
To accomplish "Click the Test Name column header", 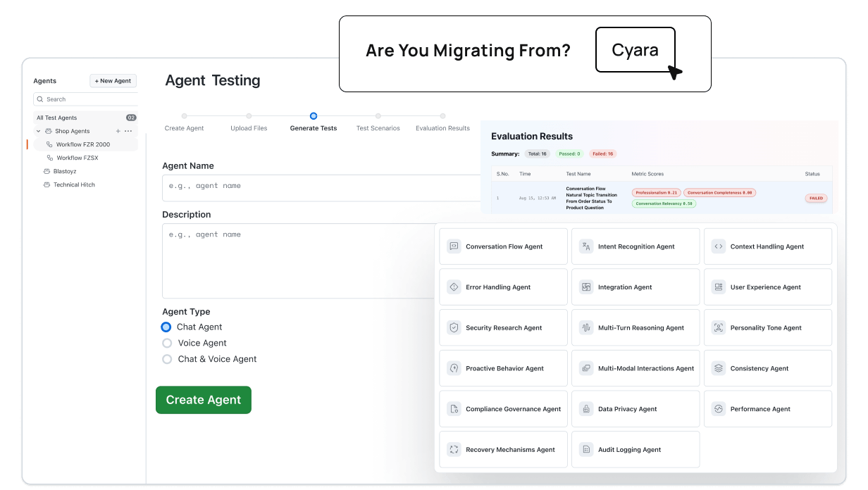I will (578, 174).
